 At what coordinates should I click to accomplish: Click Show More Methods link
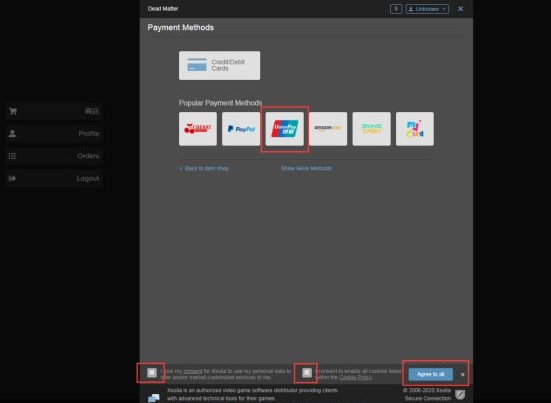click(306, 168)
